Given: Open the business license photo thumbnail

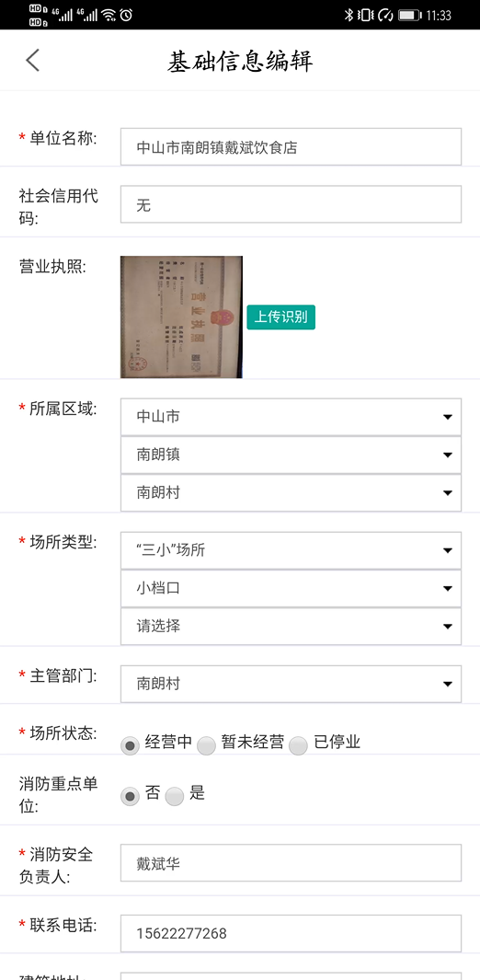Looking at the screenshot, I should point(181,317).
